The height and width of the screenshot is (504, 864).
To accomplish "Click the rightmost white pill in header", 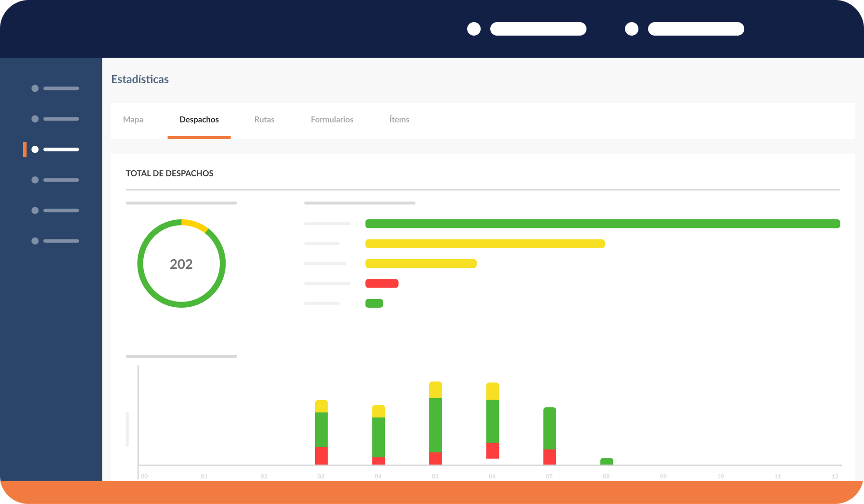I will coord(696,29).
